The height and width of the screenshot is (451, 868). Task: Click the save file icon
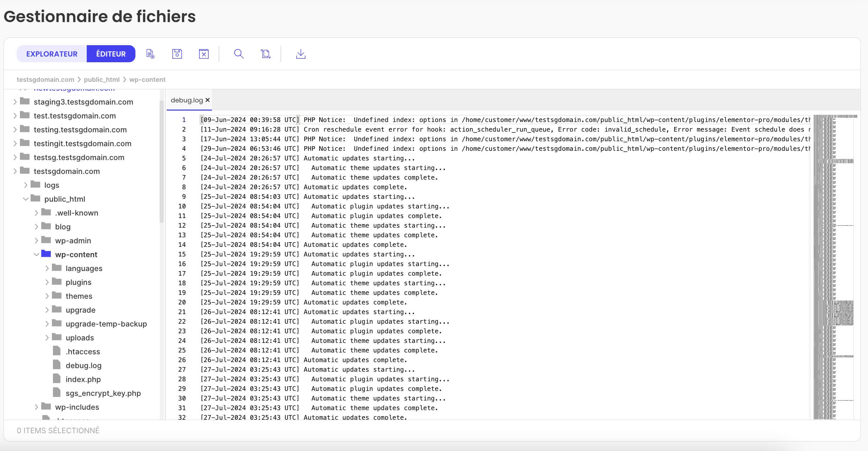(x=177, y=54)
